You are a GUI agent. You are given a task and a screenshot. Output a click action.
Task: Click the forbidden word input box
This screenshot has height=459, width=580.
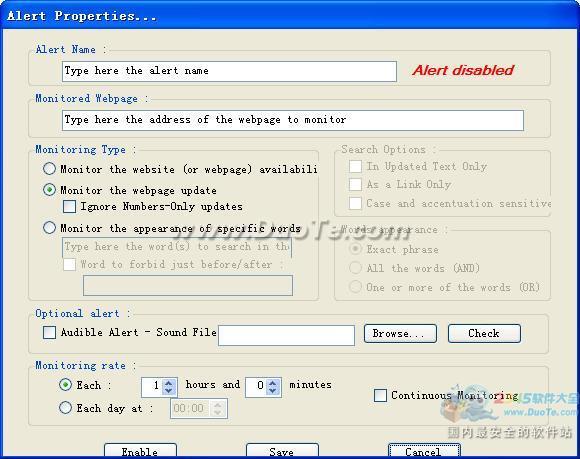tap(188, 285)
